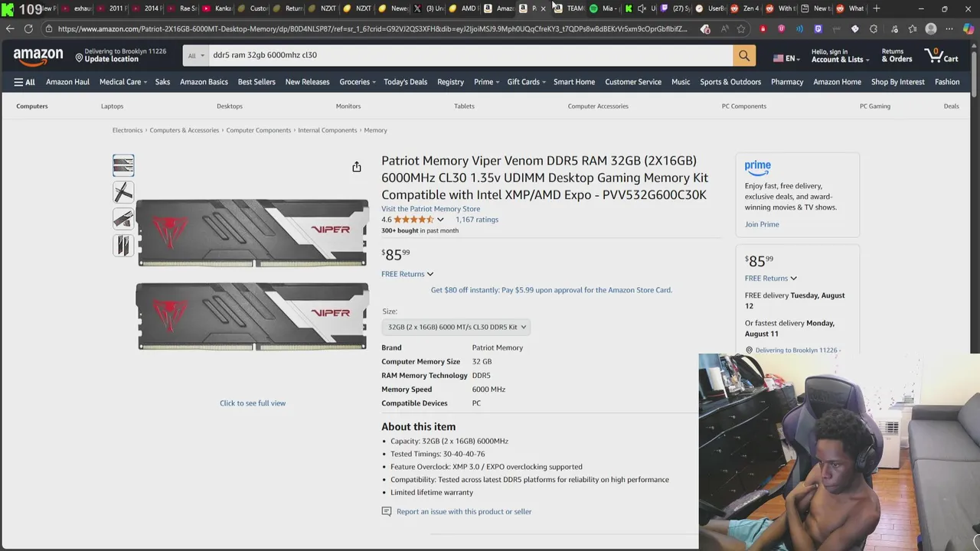Switch to the Zen 4 Reddit tab
Screen dimensions: 980x551
pyautogui.click(x=744, y=8)
